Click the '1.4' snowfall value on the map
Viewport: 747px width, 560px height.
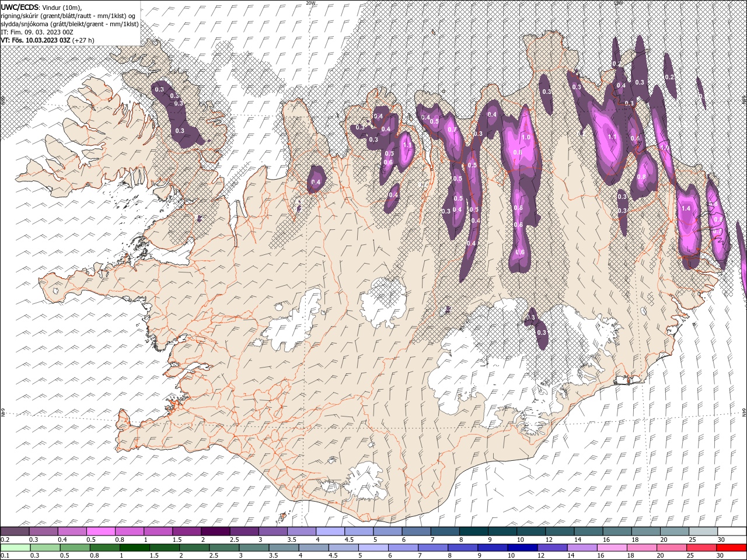(x=686, y=208)
